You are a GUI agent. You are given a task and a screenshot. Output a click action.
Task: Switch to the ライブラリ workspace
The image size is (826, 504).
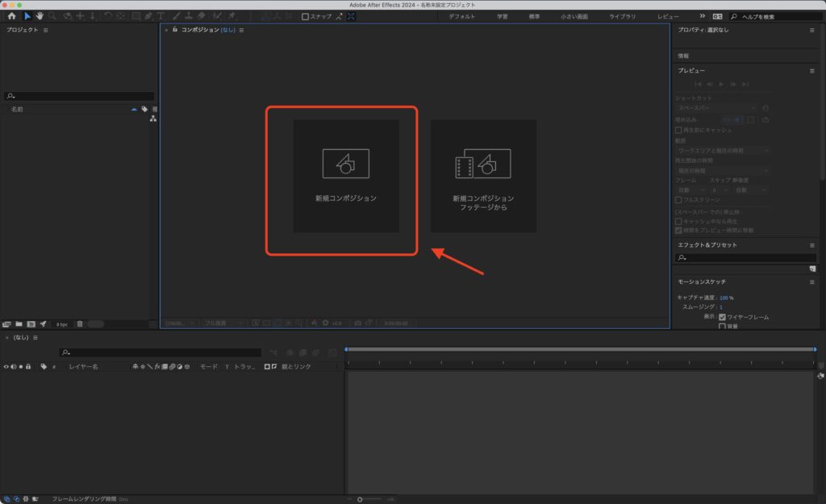[622, 17]
